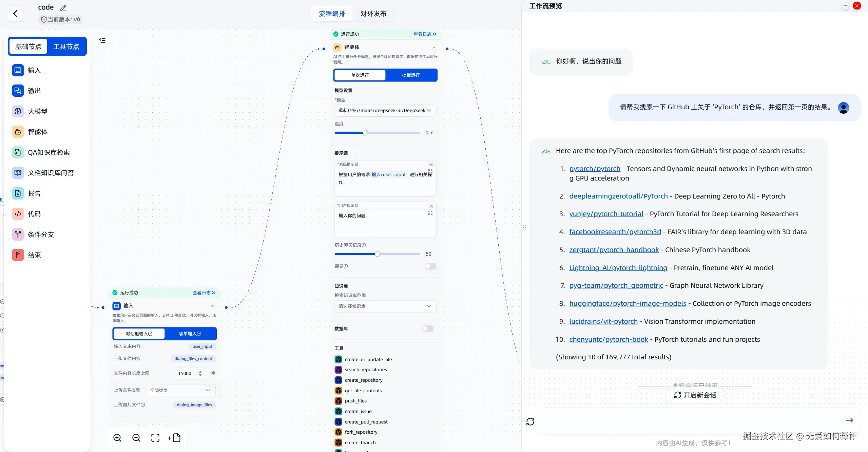Click the pencil icon beside code title
The width and height of the screenshot is (868, 452).
coord(63,8)
